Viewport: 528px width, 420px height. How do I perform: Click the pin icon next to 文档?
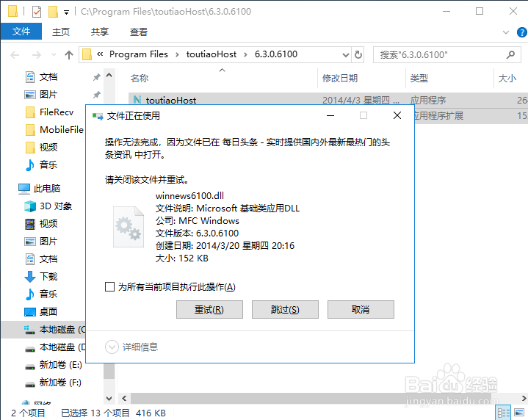point(97,77)
